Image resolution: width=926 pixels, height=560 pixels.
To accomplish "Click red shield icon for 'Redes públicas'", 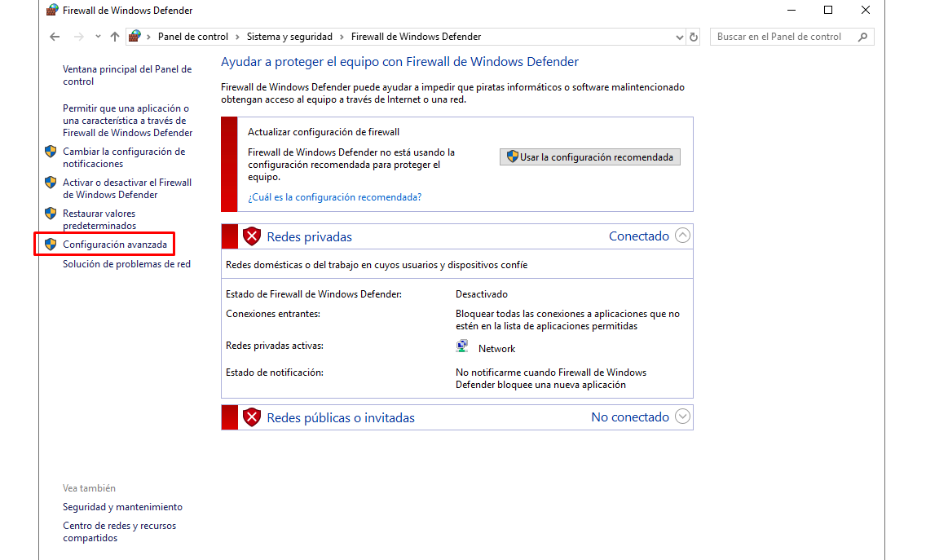I will click(252, 417).
